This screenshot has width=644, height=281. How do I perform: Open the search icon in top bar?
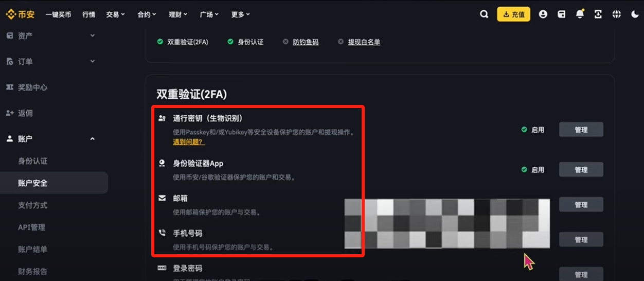click(x=484, y=14)
